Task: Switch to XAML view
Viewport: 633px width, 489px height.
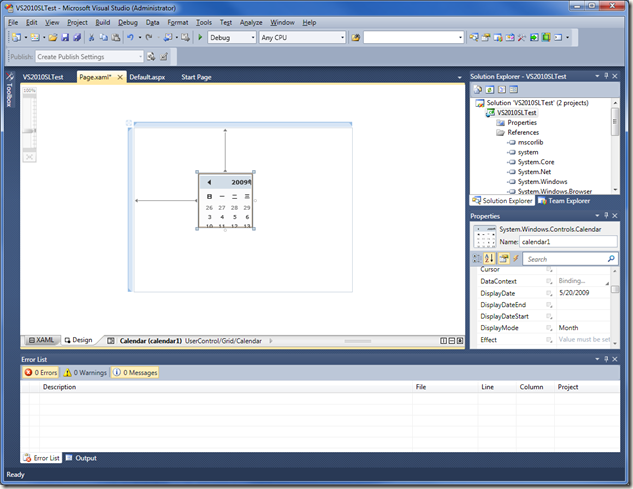Action: point(41,340)
